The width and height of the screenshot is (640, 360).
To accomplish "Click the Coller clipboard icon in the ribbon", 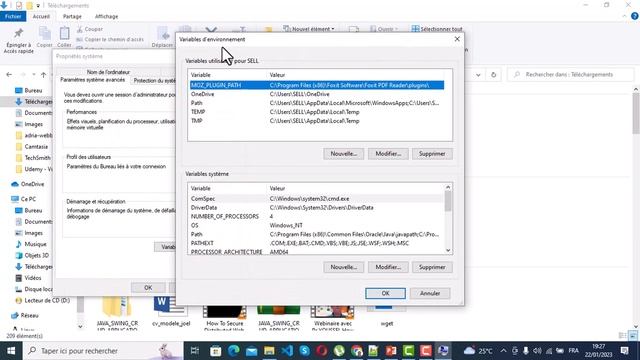I will point(64,34).
